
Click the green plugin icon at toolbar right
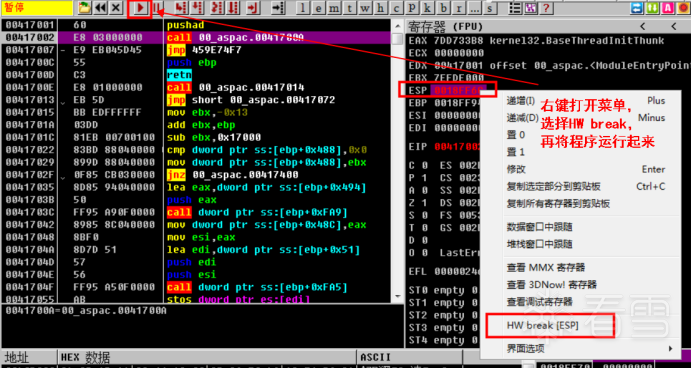pyautogui.click(x=652, y=8)
